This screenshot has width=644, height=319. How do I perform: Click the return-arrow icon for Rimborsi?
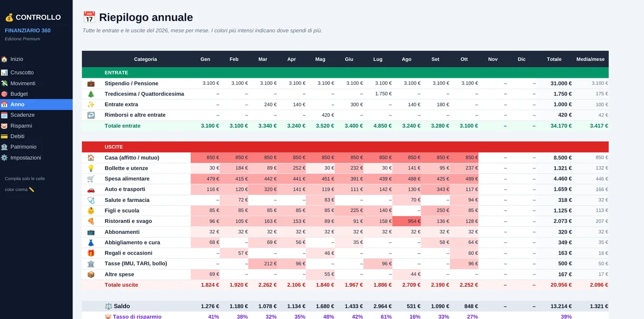click(91, 115)
